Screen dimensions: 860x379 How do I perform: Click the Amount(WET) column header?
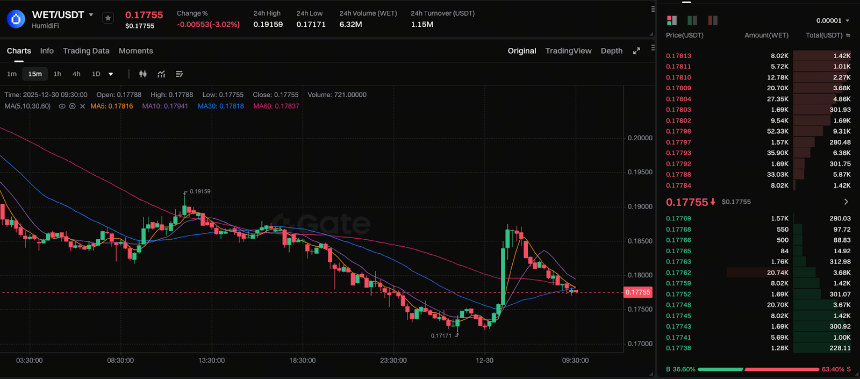coord(766,35)
